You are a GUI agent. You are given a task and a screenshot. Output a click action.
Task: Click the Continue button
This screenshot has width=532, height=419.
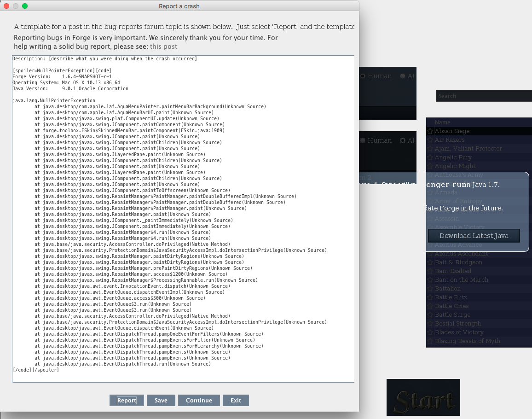point(199,401)
